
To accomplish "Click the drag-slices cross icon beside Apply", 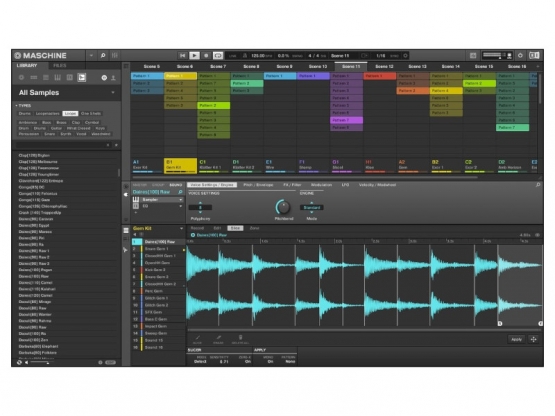I will pos(533,339).
